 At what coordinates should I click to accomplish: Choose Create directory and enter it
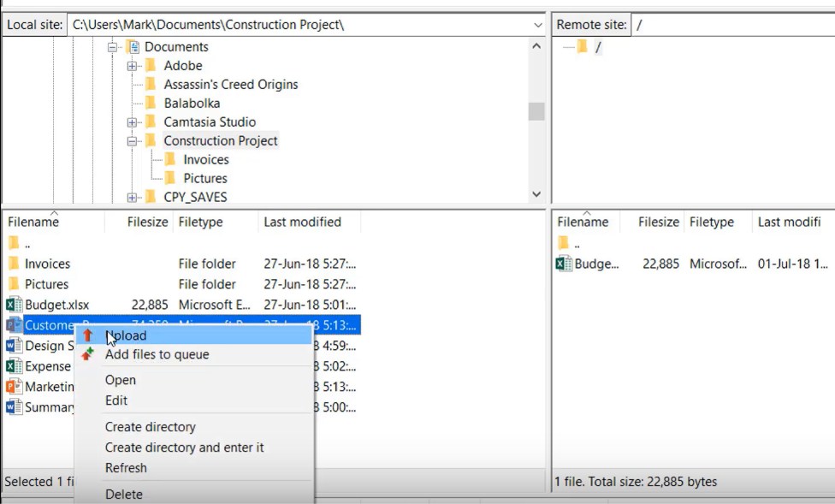(x=184, y=447)
